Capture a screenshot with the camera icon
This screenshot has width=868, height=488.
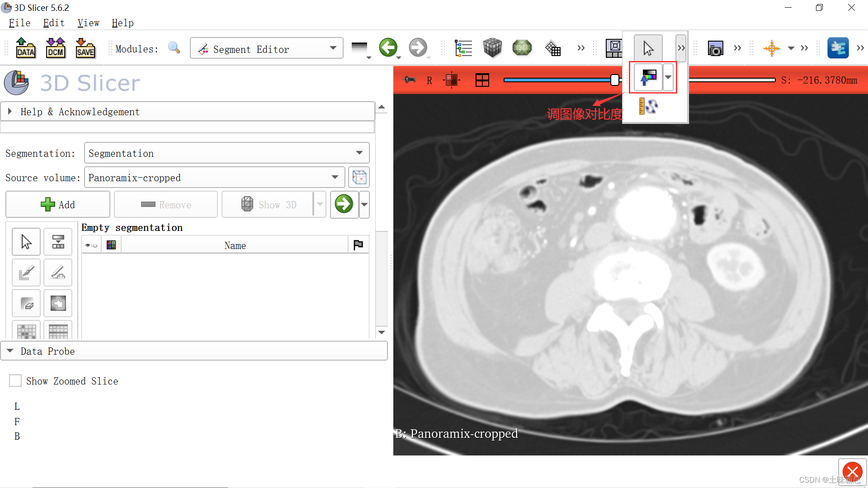[x=716, y=48]
